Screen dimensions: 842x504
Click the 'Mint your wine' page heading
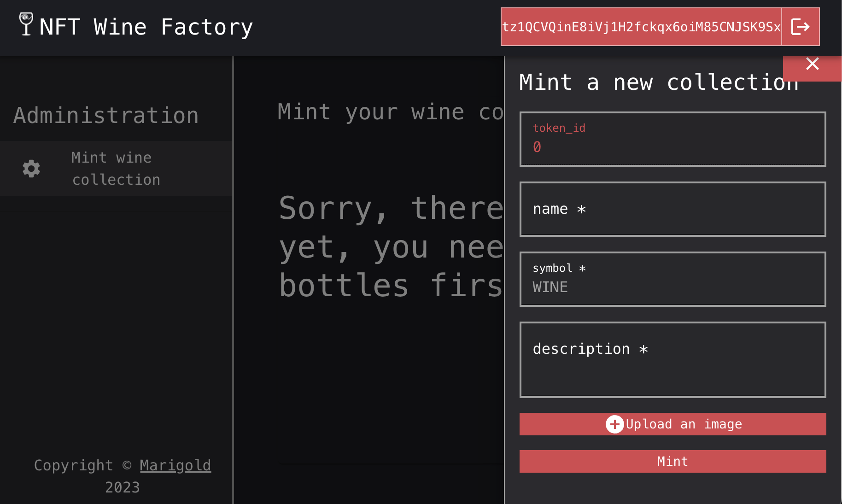pos(391,112)
